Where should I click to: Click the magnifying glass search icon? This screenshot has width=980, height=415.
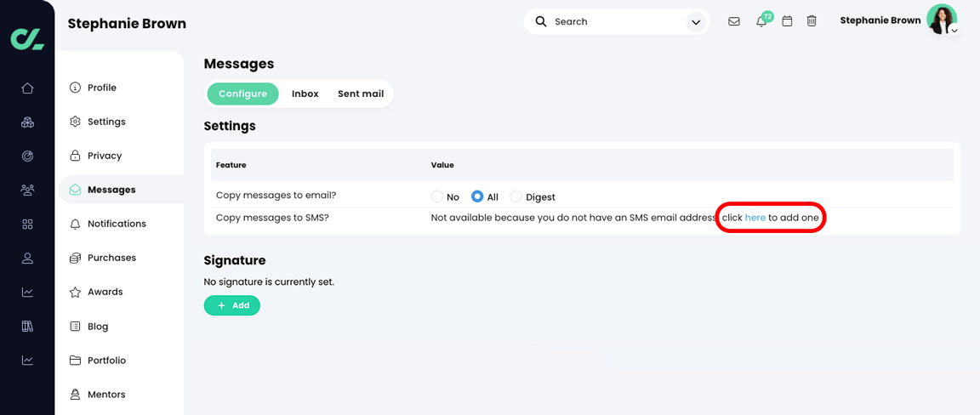pyautogui.click(x=541, y=21)
